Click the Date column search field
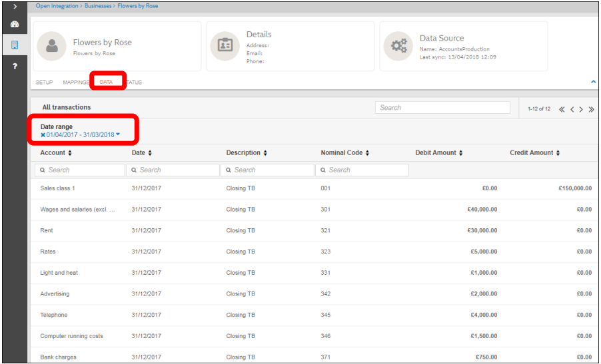Screen dimensions: 601x364 173,170
